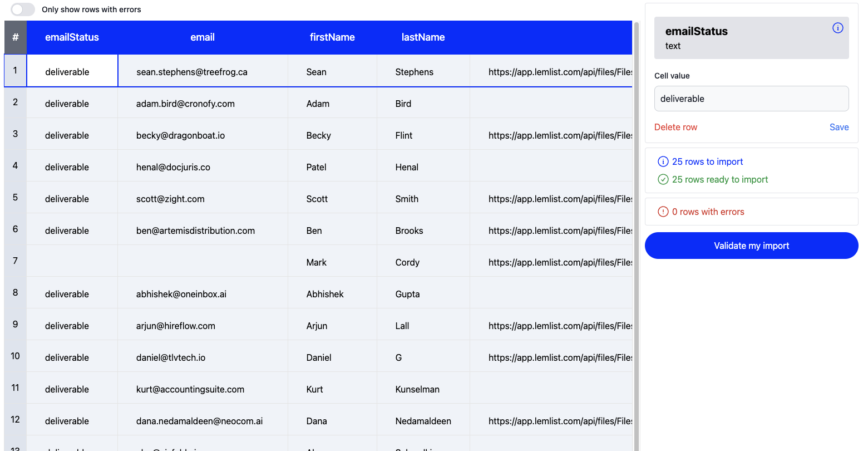This screenshot has height=451, width=868.
Task: Click the Cell value input field
Action: pos(751,99)
